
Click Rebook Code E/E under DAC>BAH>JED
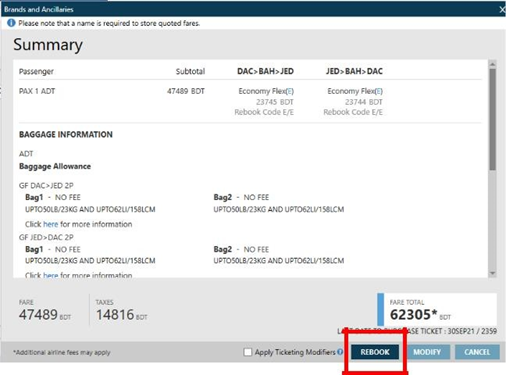[264, 112]
